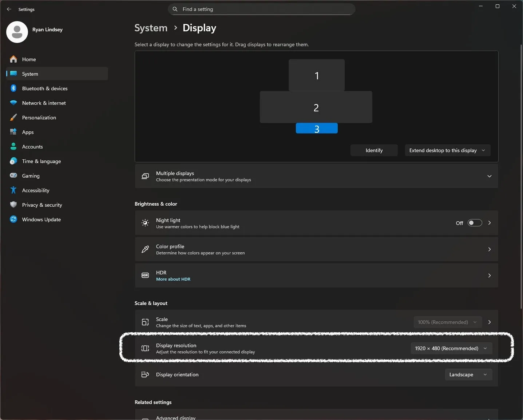Viewport: 523px width, 420px height.
Task: Click the Night light sun icon
Action: point(145,223)
